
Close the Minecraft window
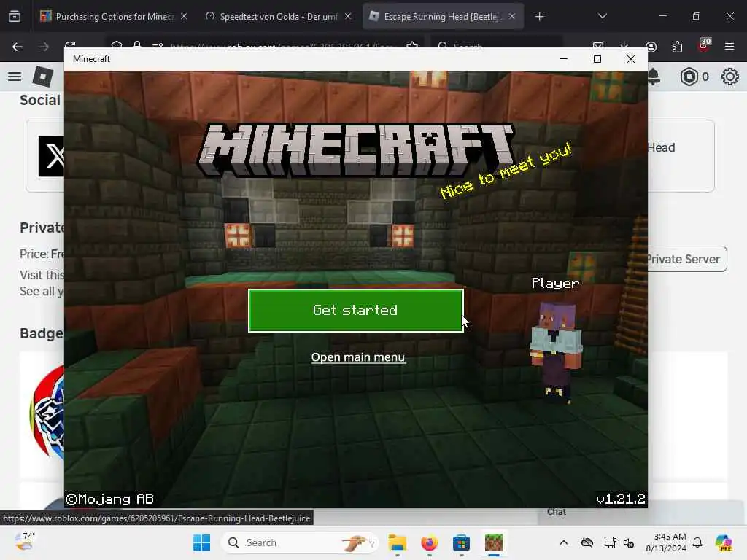point(631,59)
